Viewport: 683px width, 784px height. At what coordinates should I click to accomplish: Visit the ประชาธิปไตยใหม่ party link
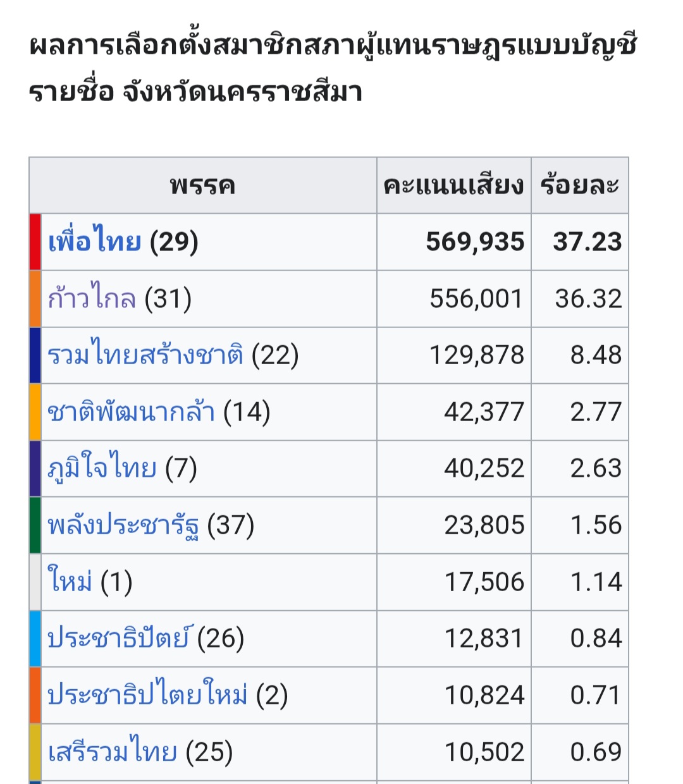(x=147, y=695)
